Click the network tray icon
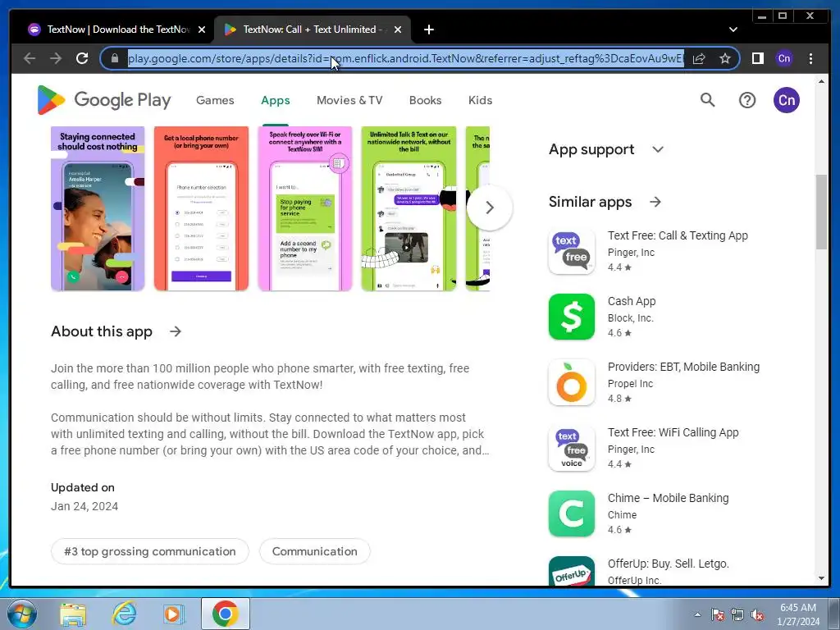Image resolution: width=840 pixels, height=630 pixels. click(x=737, y=614)
